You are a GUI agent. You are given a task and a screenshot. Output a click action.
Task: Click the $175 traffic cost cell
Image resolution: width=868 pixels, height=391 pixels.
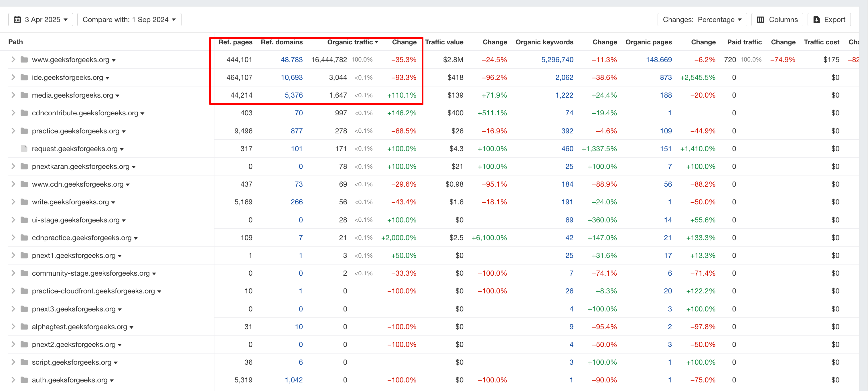point(831,60)
